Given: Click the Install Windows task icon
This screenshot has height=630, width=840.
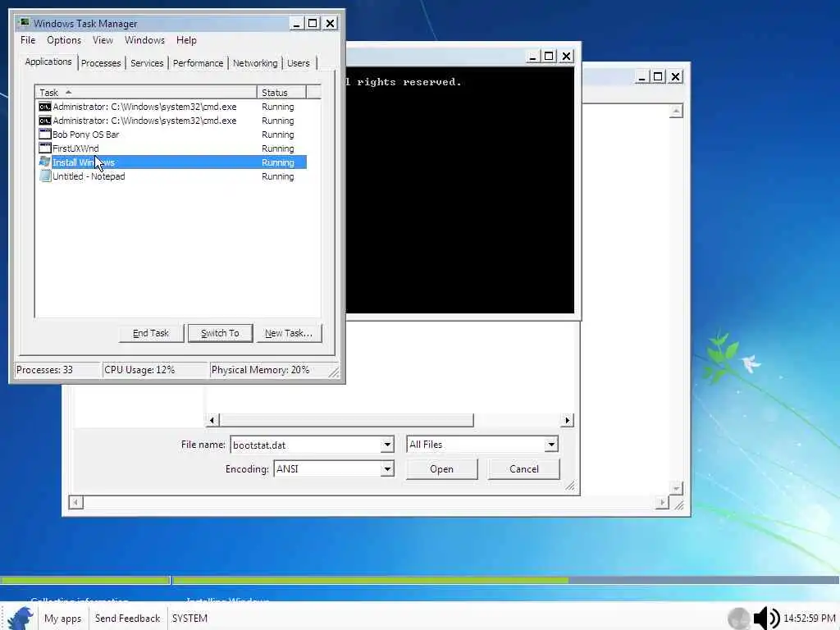Looking at the screenshot, I should pyautogui.click(x=44, y=162).
